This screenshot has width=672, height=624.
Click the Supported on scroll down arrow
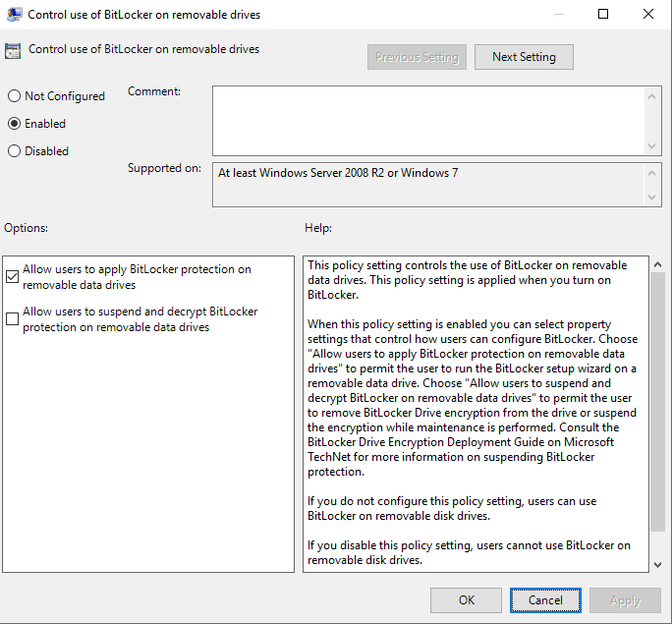tap(651, 198)
